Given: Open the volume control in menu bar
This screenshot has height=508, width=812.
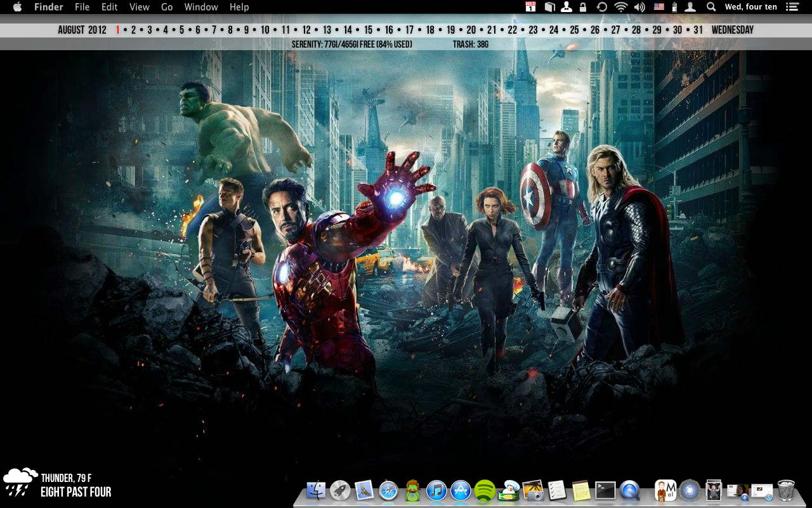Looking at the screenshot, I should 639,7.
